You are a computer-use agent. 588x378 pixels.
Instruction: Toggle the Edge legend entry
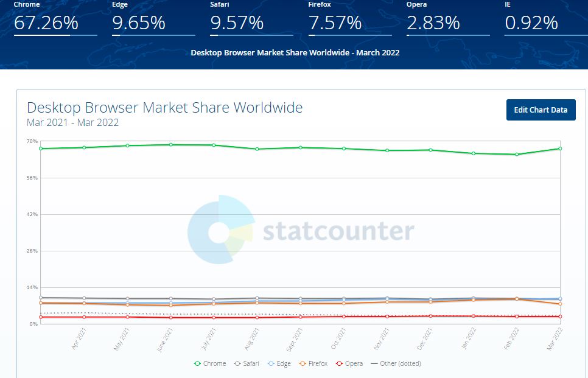coord(279,363)
